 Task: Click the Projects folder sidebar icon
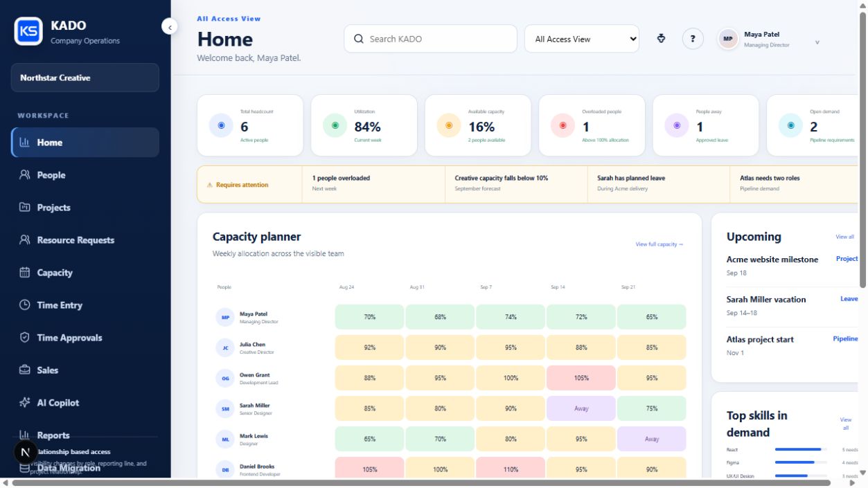[25, 207]
